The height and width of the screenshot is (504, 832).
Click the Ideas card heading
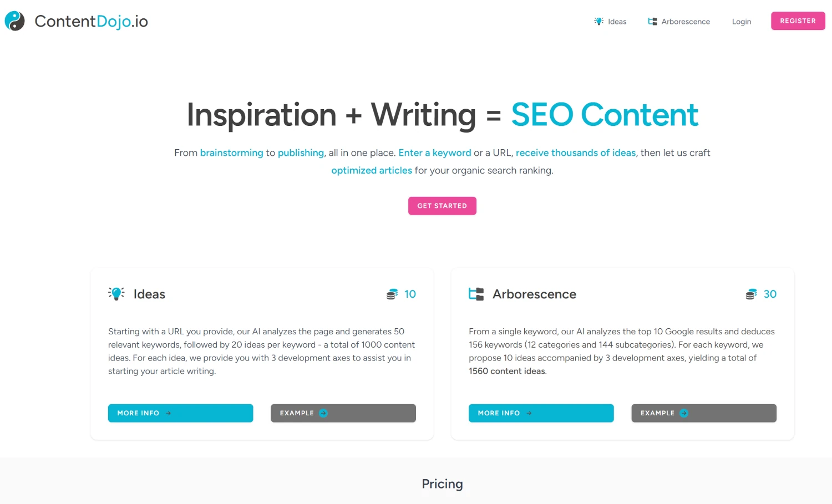tap(149, 294)
